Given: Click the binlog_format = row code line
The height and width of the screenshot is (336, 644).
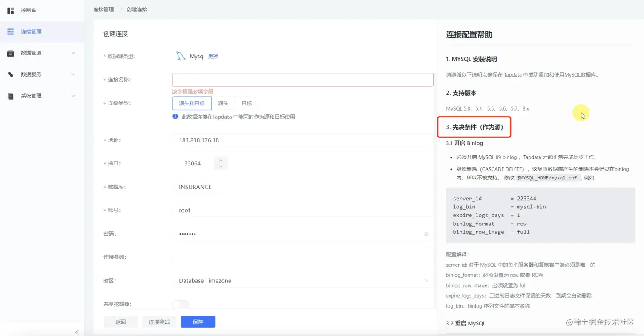Looking at the screenshot, I should [x=490, y=224].
